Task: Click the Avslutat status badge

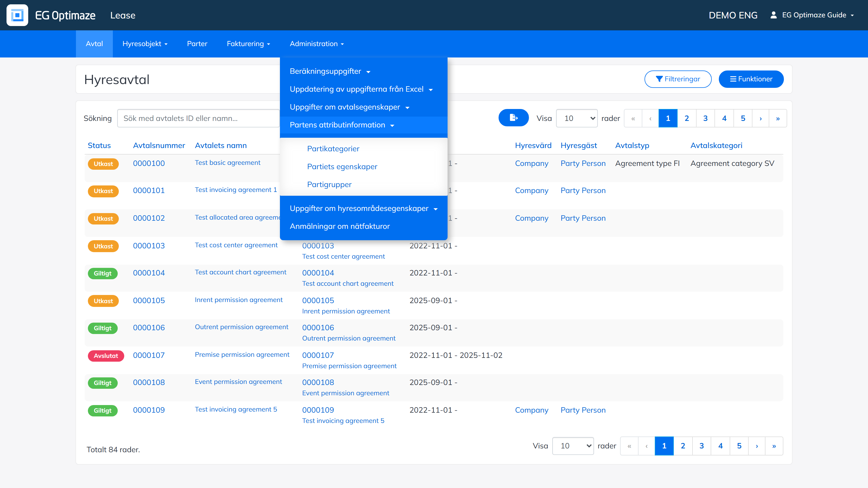Action: coord(106,356)
